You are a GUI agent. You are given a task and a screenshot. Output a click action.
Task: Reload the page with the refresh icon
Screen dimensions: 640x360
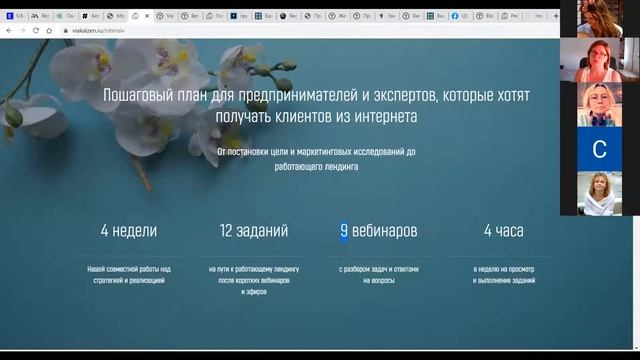[36, 31]
